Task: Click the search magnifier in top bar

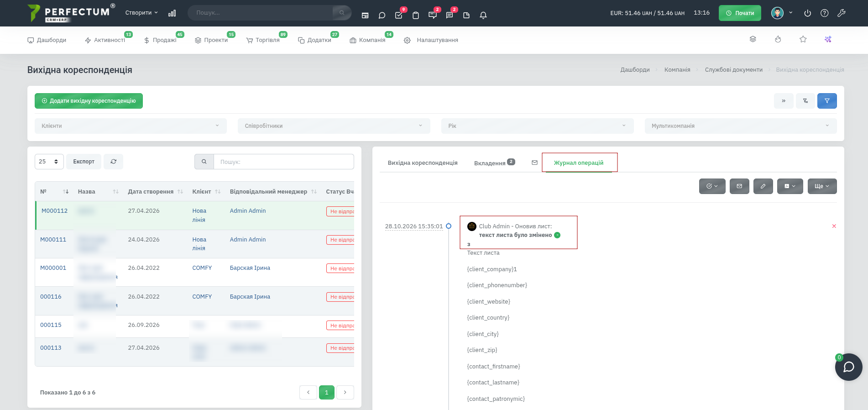Action: tap(342, 13)
